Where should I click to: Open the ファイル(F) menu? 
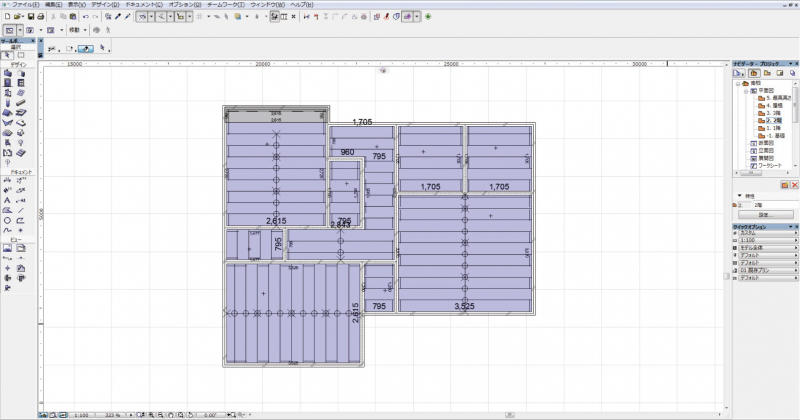(x=25, y=5)
